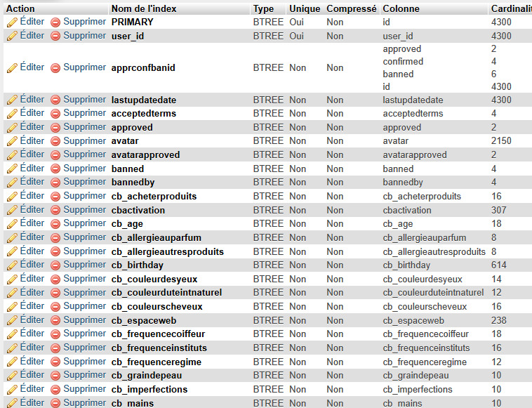Screen dimensions: 532x408
Task: Click Éditer link for banned index
Action: tap(32, 168)
